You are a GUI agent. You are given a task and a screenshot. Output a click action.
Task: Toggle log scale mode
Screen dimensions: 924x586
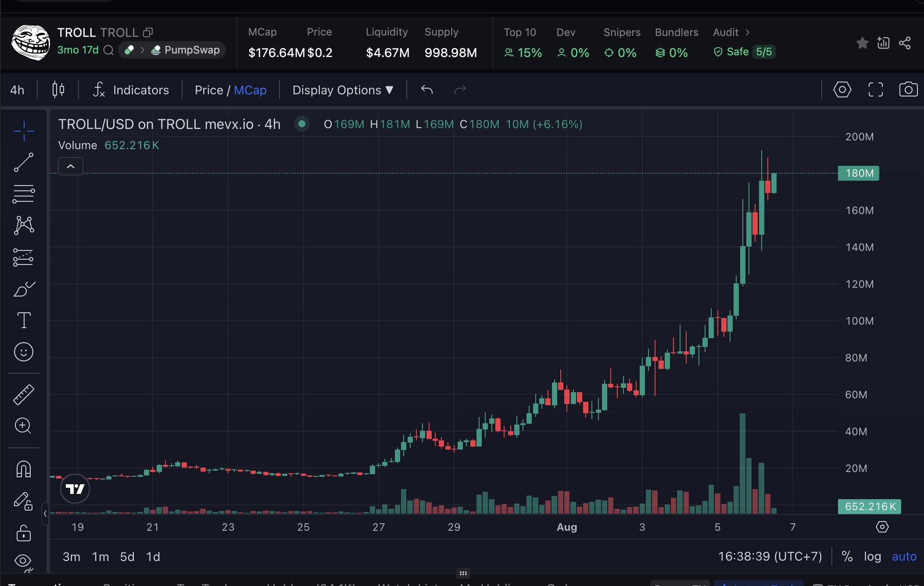(872, 557)
